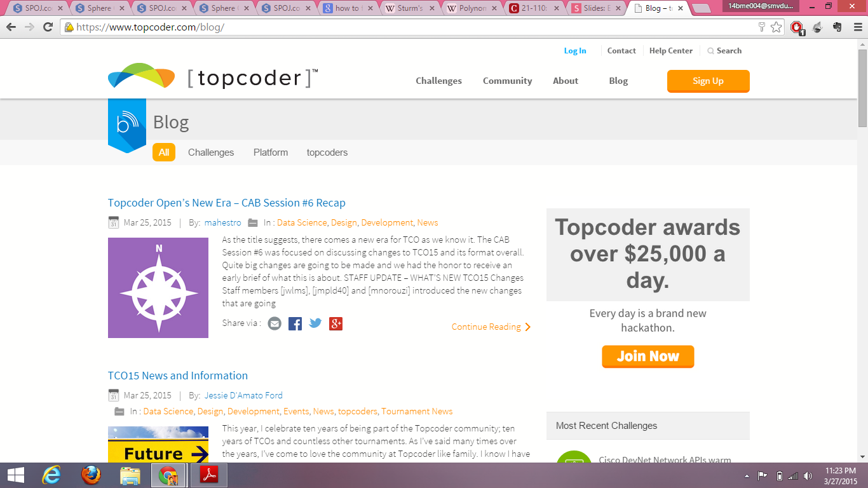Click the Continue Reading arrow link

[491, 327]
